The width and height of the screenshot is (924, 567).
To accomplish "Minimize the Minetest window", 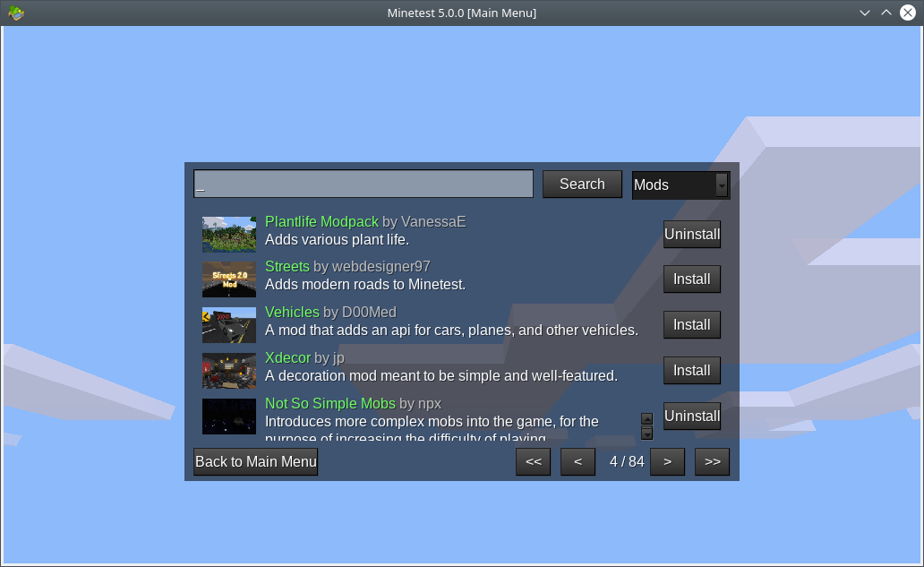I will tap(865, 13).
